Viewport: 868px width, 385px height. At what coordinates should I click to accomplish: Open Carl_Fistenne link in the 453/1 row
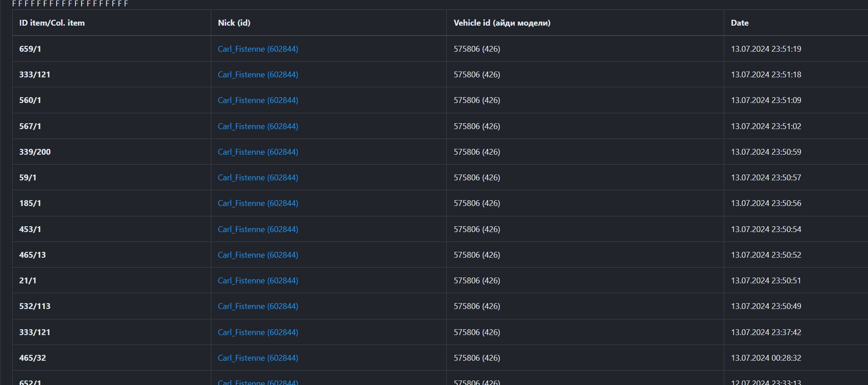click(258, 229)
